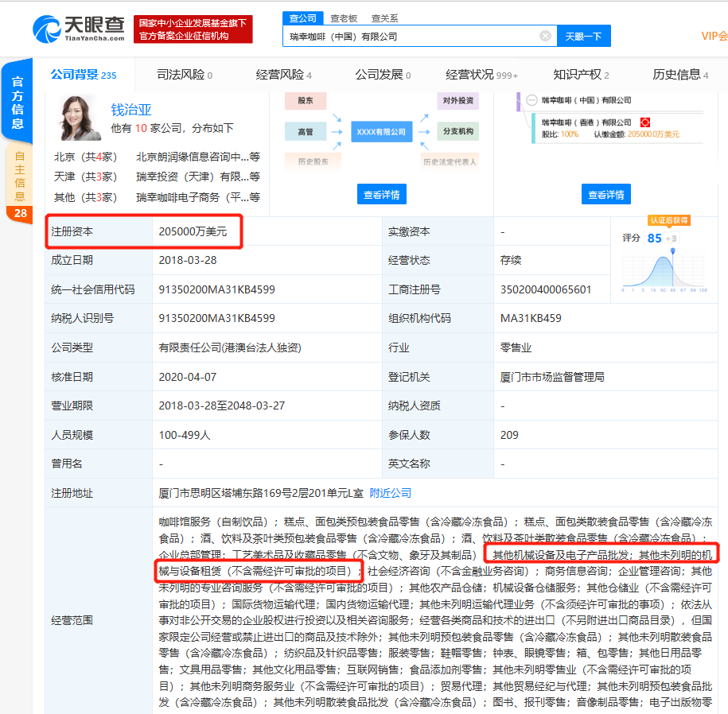This screenshot has width=728, height=714.
Task: Click 查看详情 under the equity structure
Action: click(605, 194)
